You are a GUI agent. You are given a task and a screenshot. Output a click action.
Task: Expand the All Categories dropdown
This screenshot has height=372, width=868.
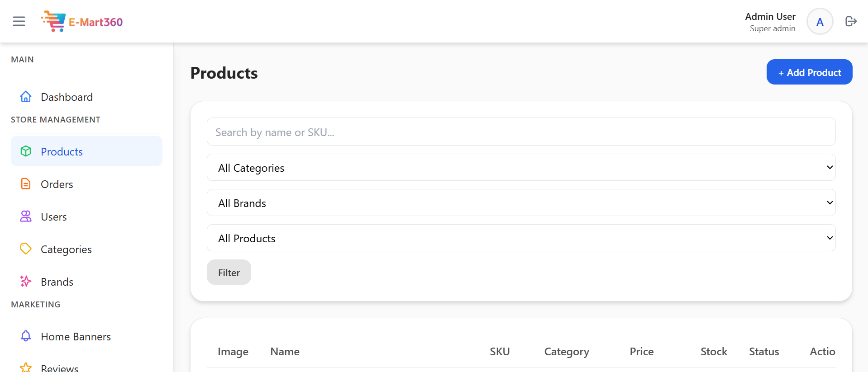click(521, 168)
